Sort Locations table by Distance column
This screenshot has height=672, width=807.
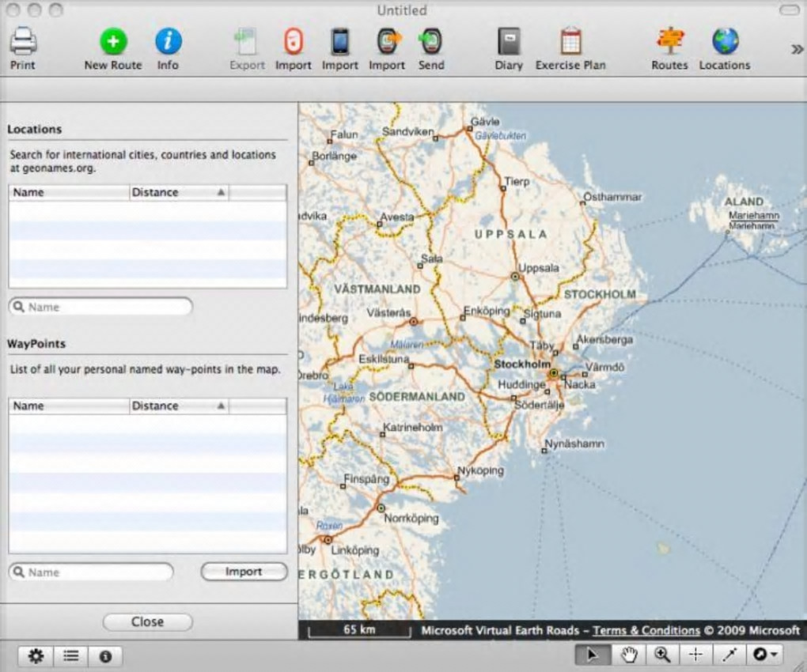point(178,192)
